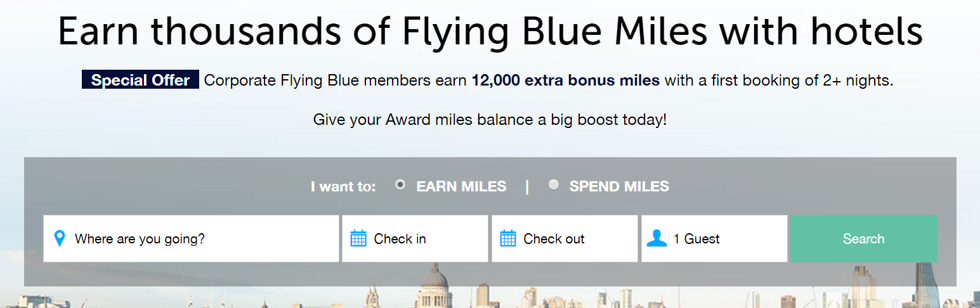The image size is (980, 308).
Task: Click the separator bar between miles options
Action: pyautogui.click(x=527, y=186)
